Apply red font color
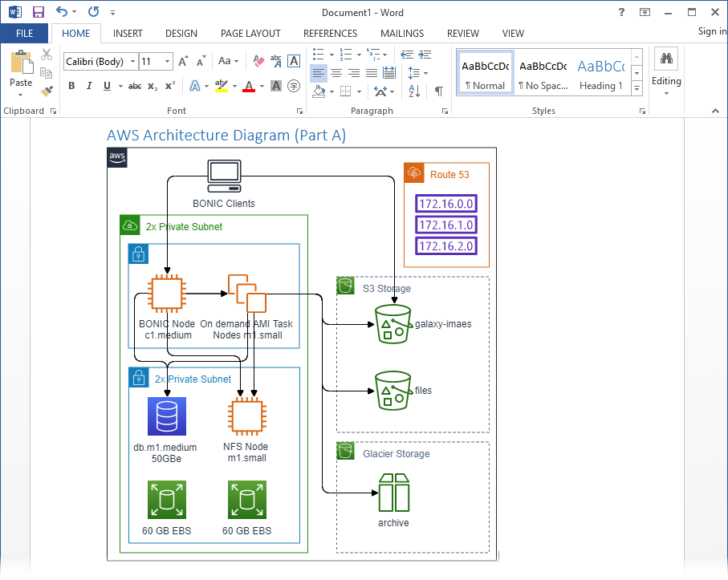728x580 pixels. click(249, 86)
